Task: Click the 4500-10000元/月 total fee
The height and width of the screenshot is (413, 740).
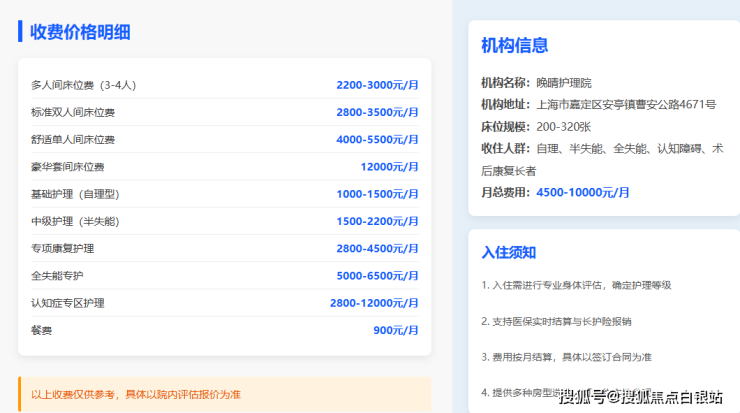Action: click(583, 193)
